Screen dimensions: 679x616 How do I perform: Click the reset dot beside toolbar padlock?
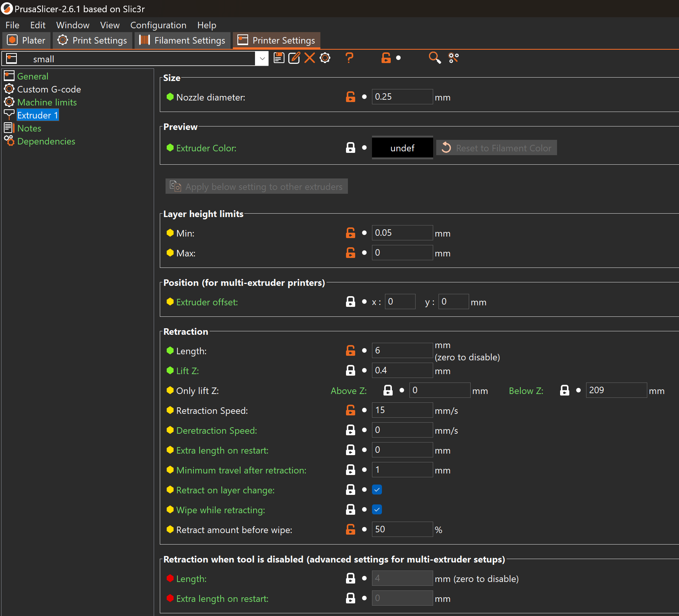[x=398, y=58]
